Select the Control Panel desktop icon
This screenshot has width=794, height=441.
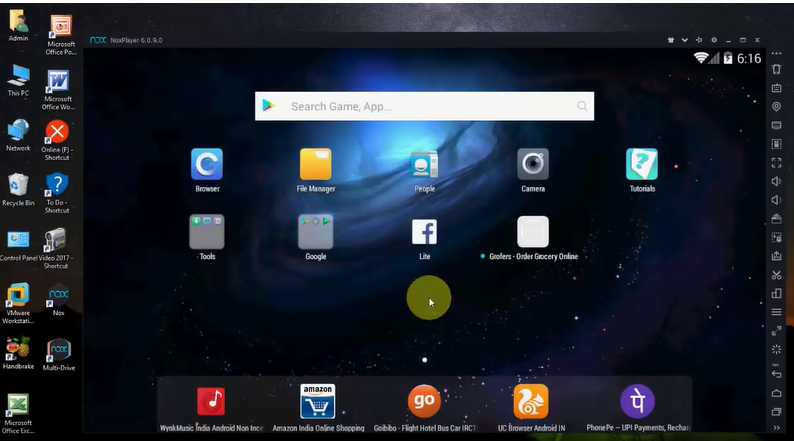[18, 246]
